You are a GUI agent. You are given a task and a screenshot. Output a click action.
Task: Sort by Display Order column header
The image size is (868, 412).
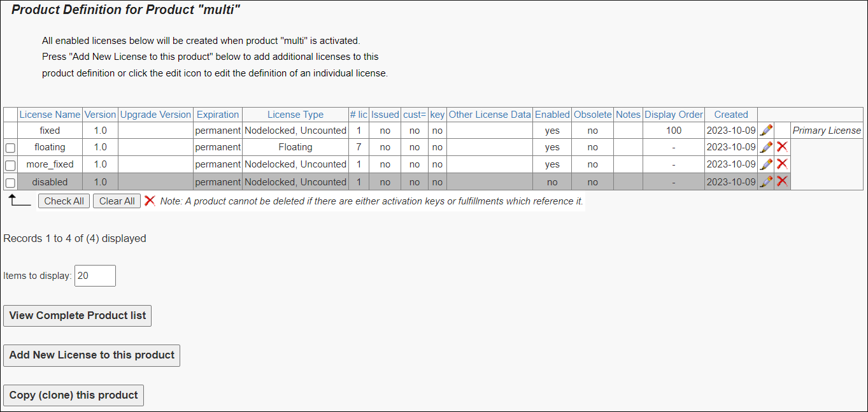[x=674, y=115]
